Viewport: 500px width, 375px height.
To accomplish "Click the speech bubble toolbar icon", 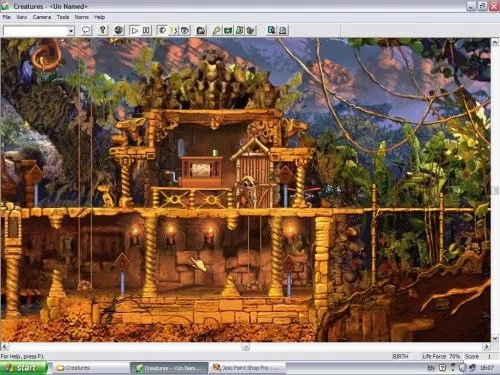I will coord(87,30).
